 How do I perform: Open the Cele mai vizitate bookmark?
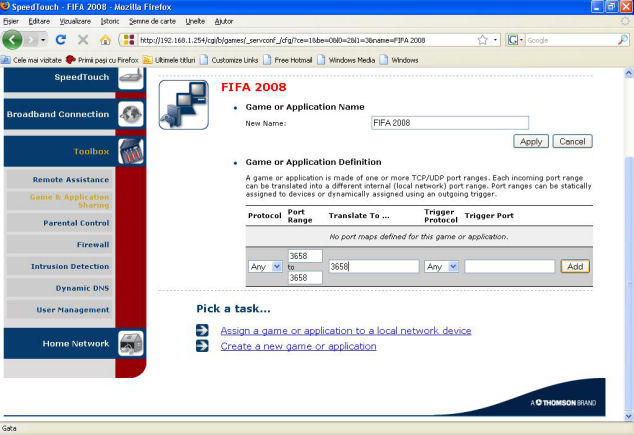coord(32,60)
